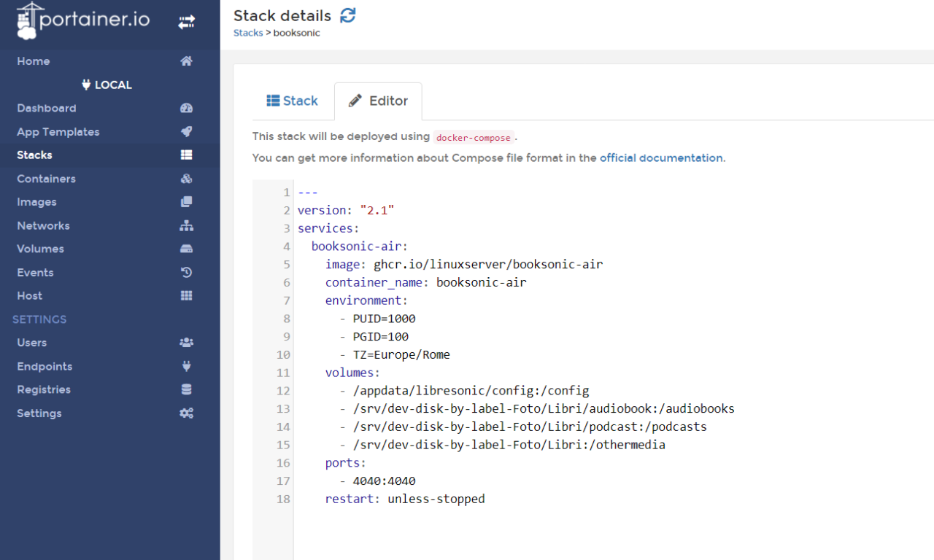The width and height of the screenshot is (934, 560).
Task: Click the Stack details page title
Action: click(x=282, y=15)
